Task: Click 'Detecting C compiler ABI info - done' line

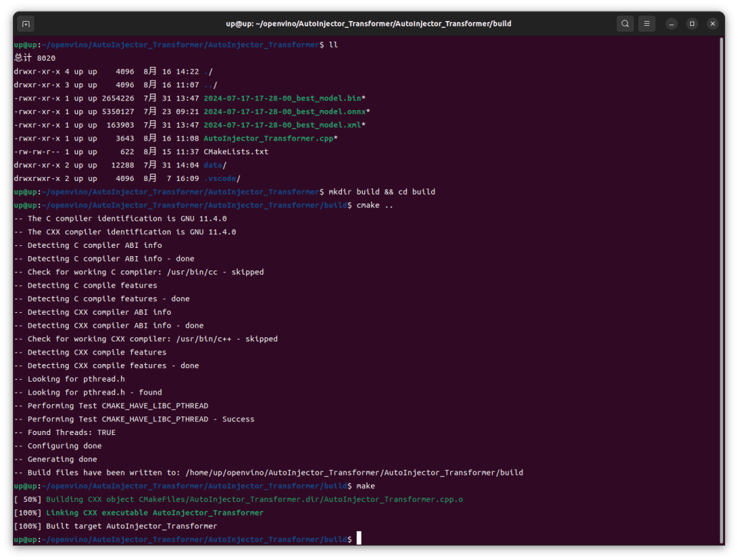Action: click(x=104, y=259)
